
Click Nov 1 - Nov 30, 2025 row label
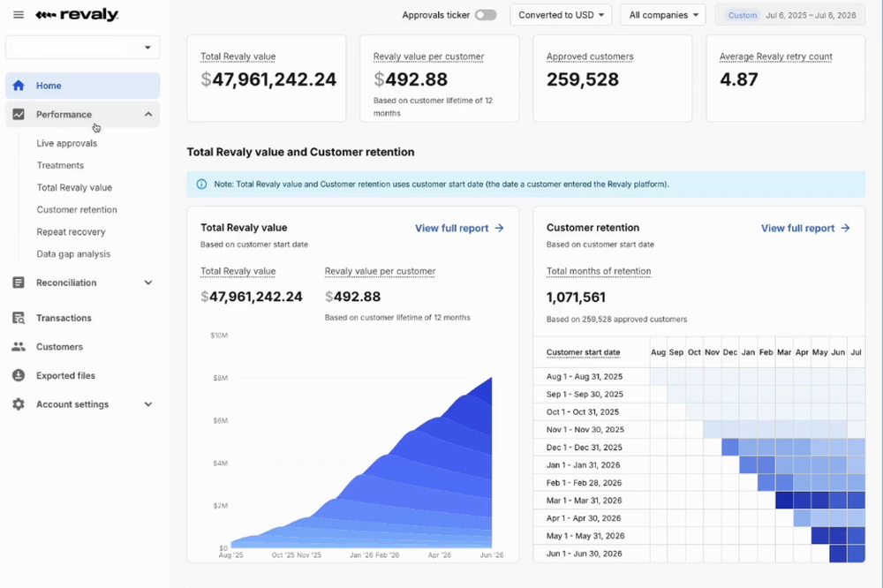coord(585,430)
